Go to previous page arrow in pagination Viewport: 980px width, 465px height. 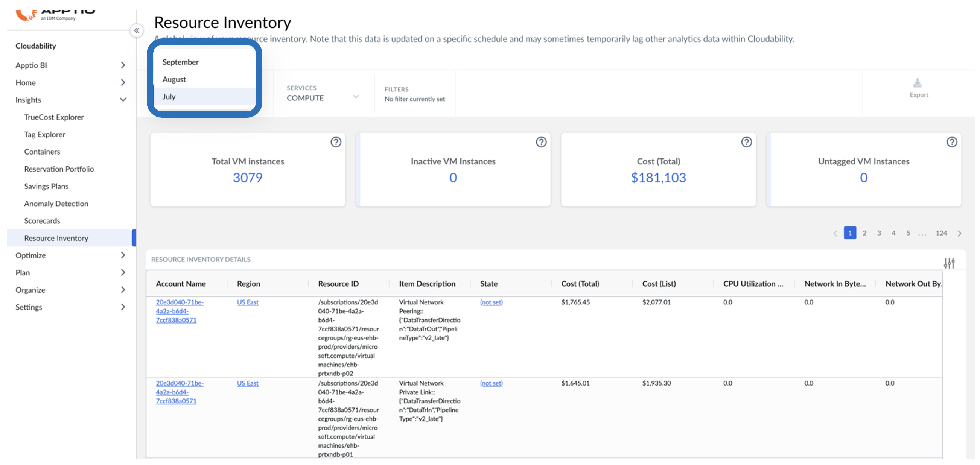tap(835, 233)
